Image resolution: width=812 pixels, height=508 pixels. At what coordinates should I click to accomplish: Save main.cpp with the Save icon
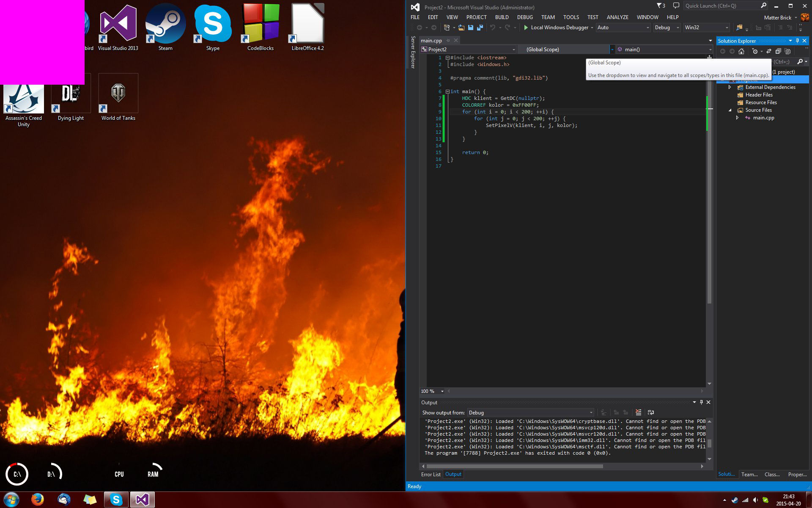471,28
